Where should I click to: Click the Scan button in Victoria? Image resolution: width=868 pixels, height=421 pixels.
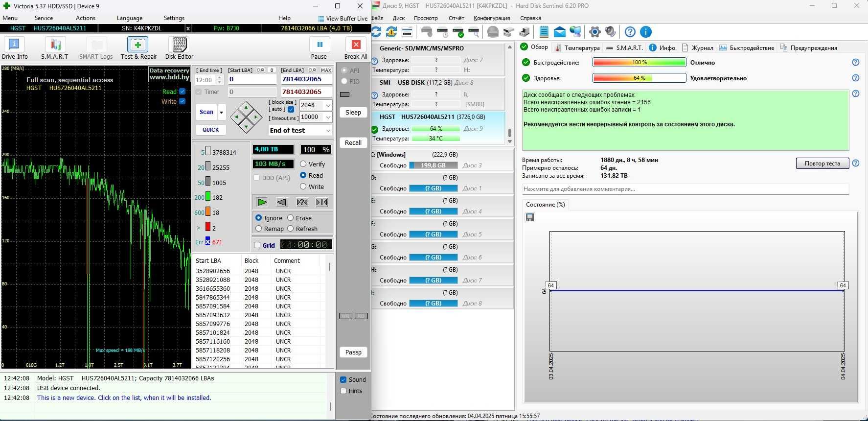206,112
